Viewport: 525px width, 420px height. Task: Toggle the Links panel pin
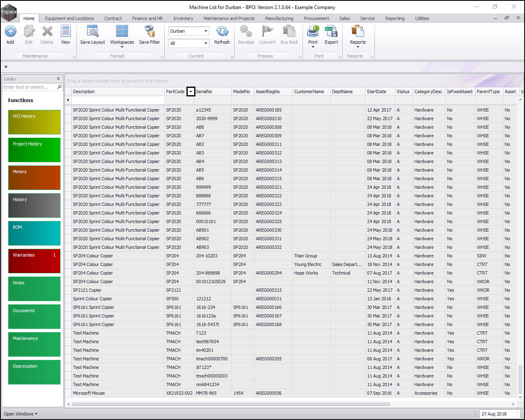point(58,79)
